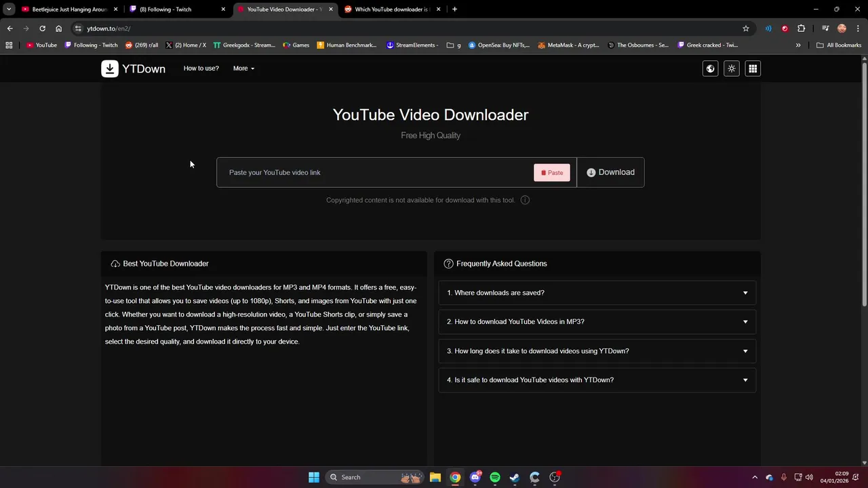Open the clock showing 02:09
868x488 pixels.
834,477
